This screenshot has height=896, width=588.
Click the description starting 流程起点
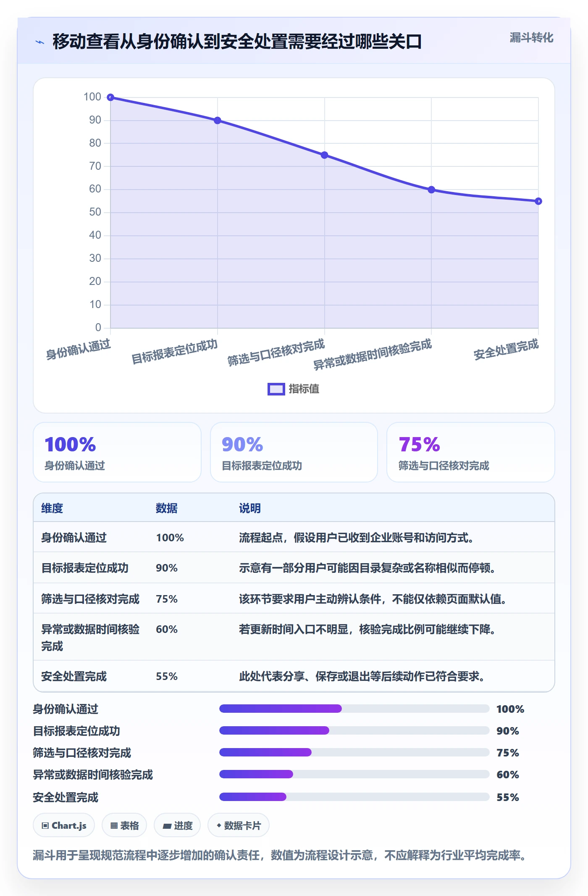pyautogui.click(x=356, y=538)
